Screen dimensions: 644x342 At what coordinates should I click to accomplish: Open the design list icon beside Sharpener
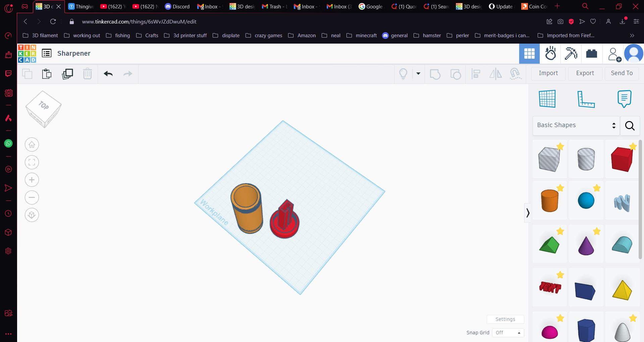click(47, 53)
